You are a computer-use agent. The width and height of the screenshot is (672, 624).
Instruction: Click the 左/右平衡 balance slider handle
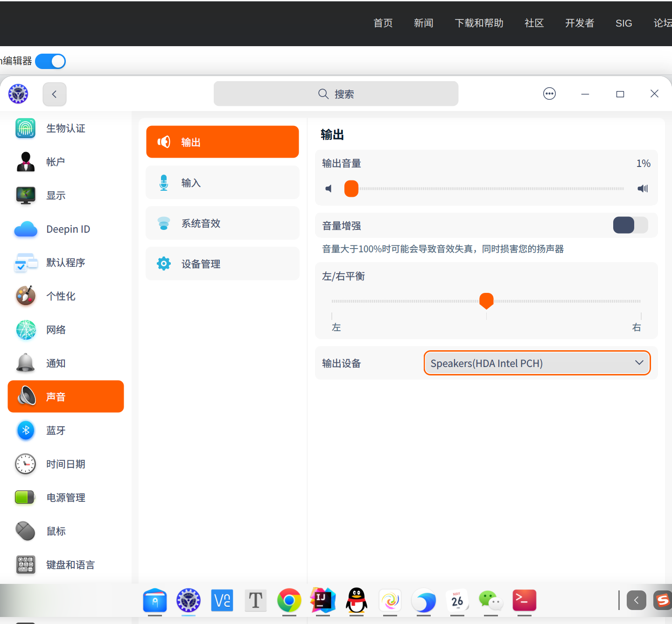pyautogui.click(x=486, y=301)
